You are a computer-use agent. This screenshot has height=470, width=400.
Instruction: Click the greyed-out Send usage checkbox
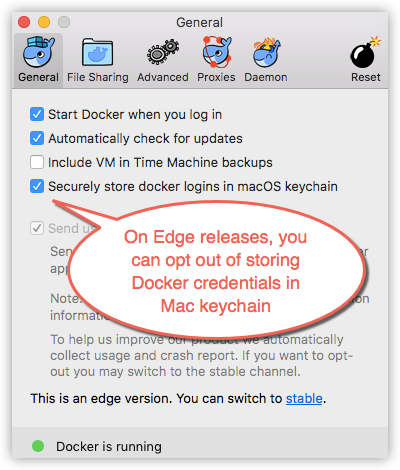(37, 228)
